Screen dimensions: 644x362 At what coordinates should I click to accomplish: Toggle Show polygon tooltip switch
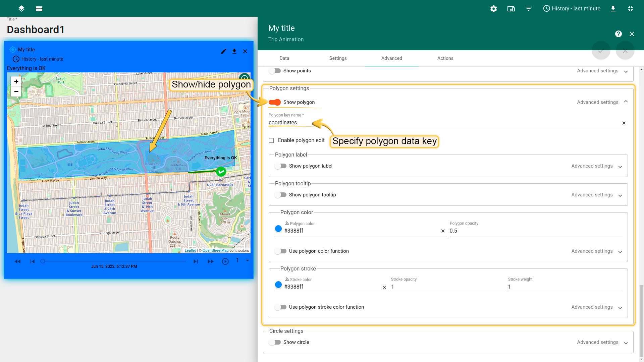(280, 195)
